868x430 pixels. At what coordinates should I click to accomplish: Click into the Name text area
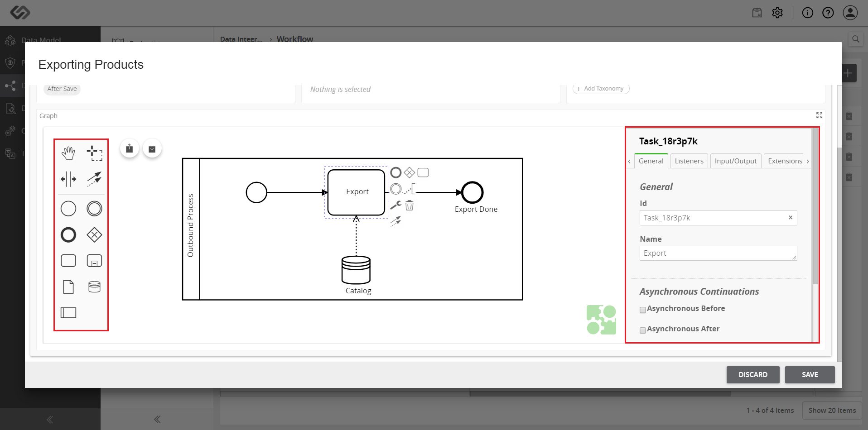[x=719, y=253]
